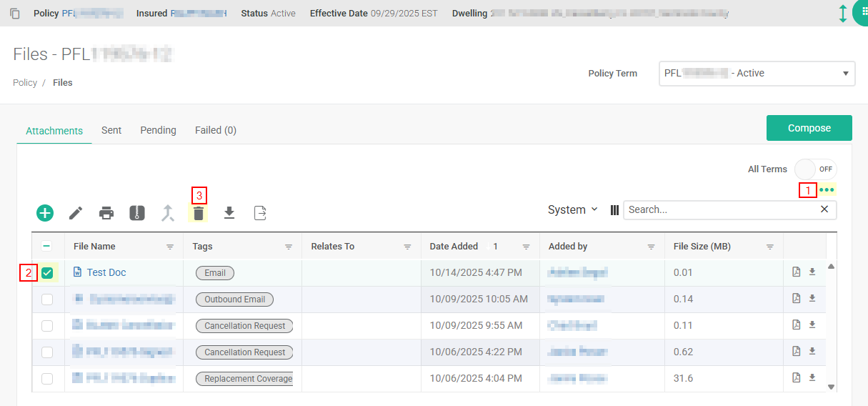Click the pencil edit icon
868x406 pixels.
(x=76, y=213)
